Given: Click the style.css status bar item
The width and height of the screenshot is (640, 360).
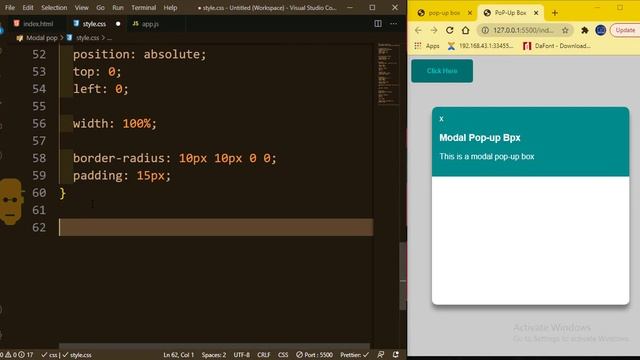Looking at the screenshot, I should (77, 355).
